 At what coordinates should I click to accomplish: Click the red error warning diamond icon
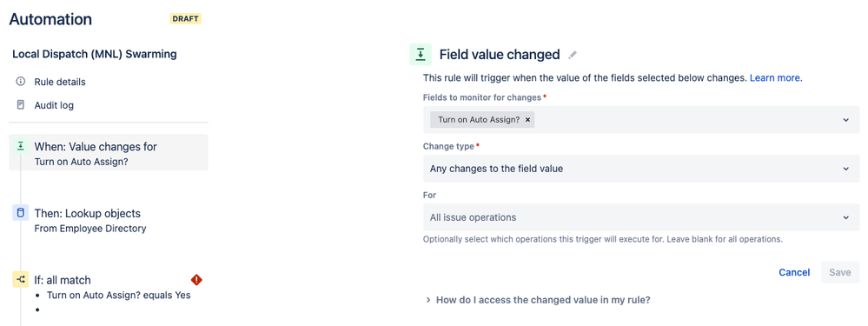pyautogui.click(x=196, y=280)
